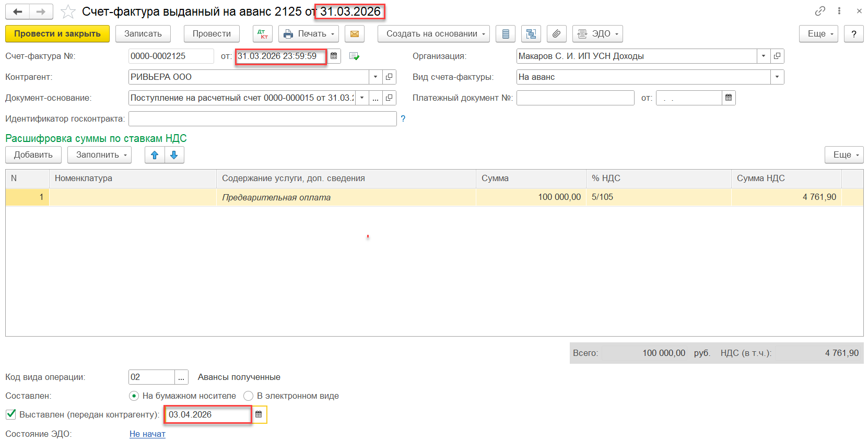Click the invoice date field 31.03.2026

click(281, 56)
